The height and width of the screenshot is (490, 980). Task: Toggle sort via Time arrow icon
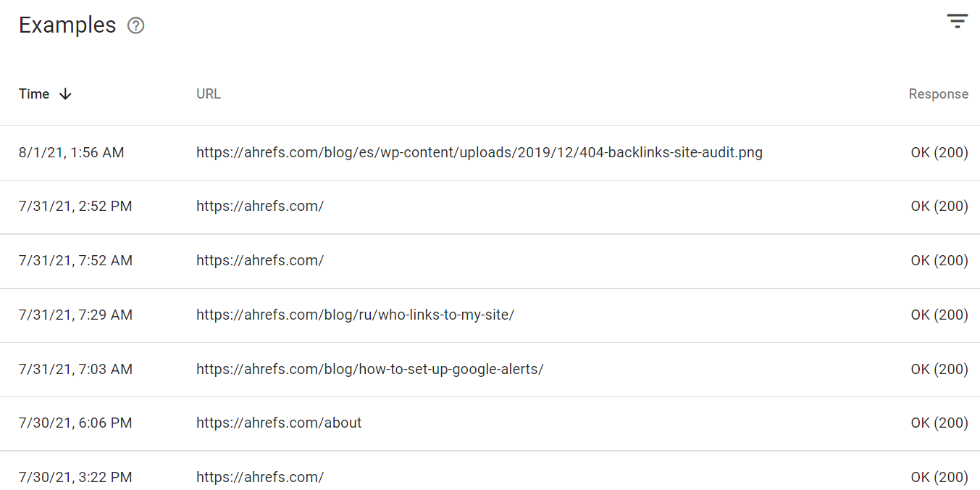[x=65, y=94]
